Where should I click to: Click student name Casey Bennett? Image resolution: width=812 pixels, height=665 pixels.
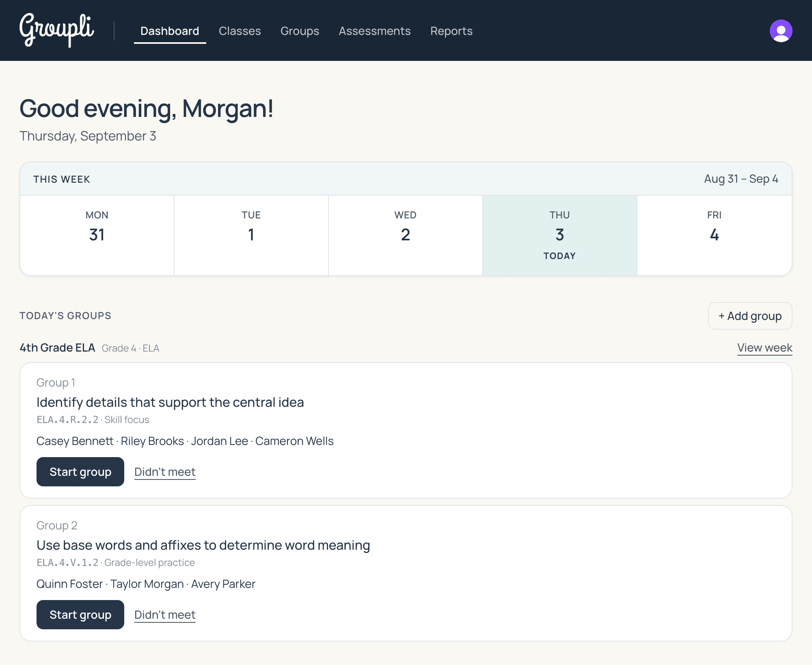coord(75,441)
